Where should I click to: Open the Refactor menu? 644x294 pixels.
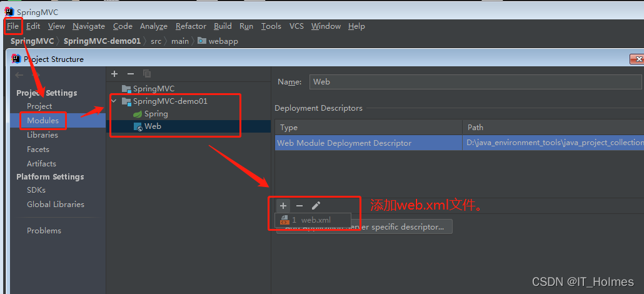191,26
